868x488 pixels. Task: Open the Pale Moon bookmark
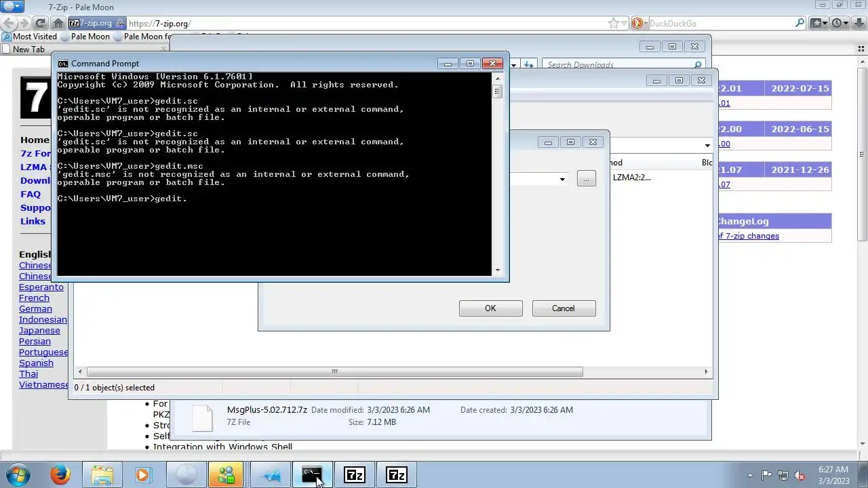85,37
